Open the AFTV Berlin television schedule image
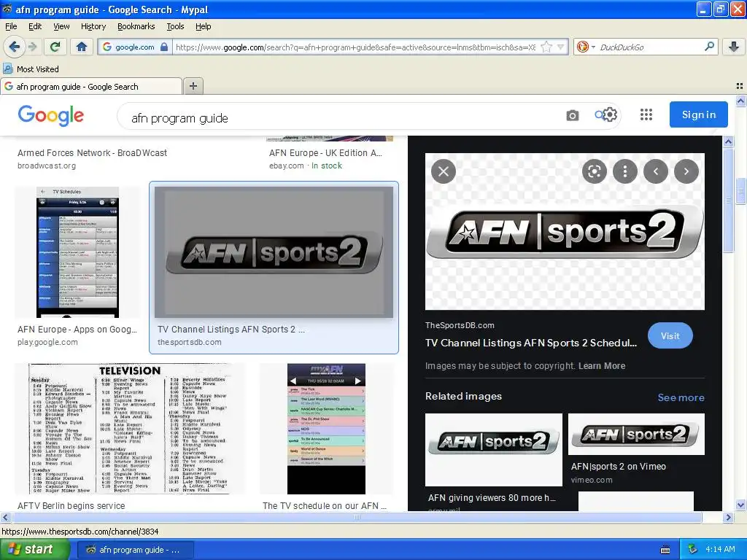Viewport: 747px width, 560px height. point(130,429)
